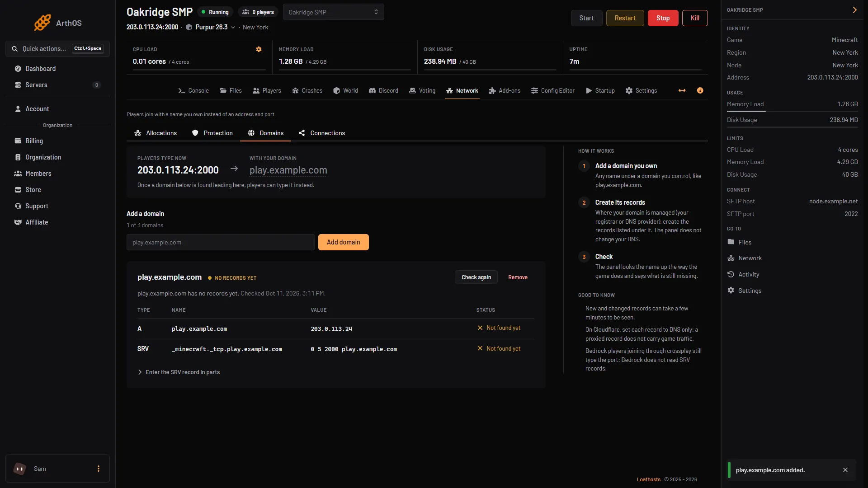Open Settings from the Go To list

pos(744,291)
